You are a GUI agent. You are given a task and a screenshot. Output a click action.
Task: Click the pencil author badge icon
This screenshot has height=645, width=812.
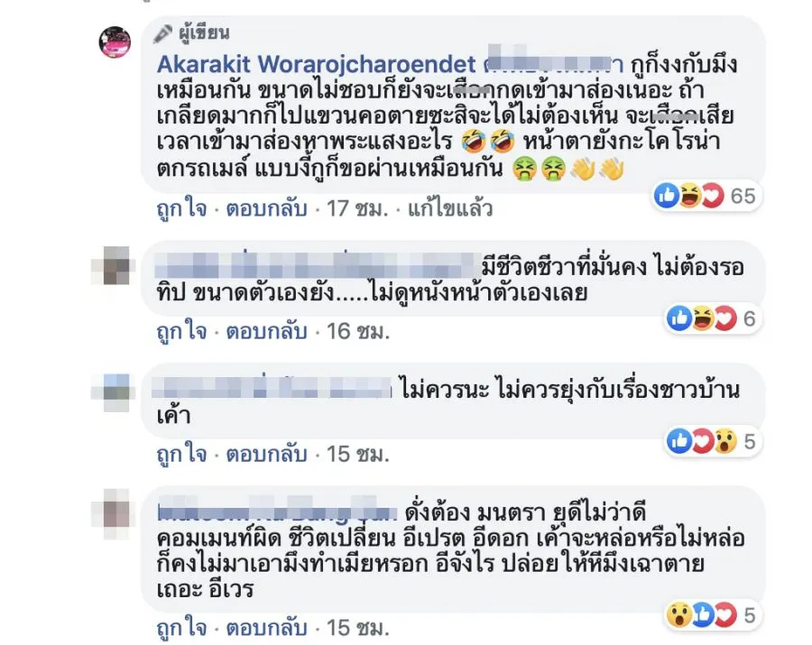[x=162, y=33]
